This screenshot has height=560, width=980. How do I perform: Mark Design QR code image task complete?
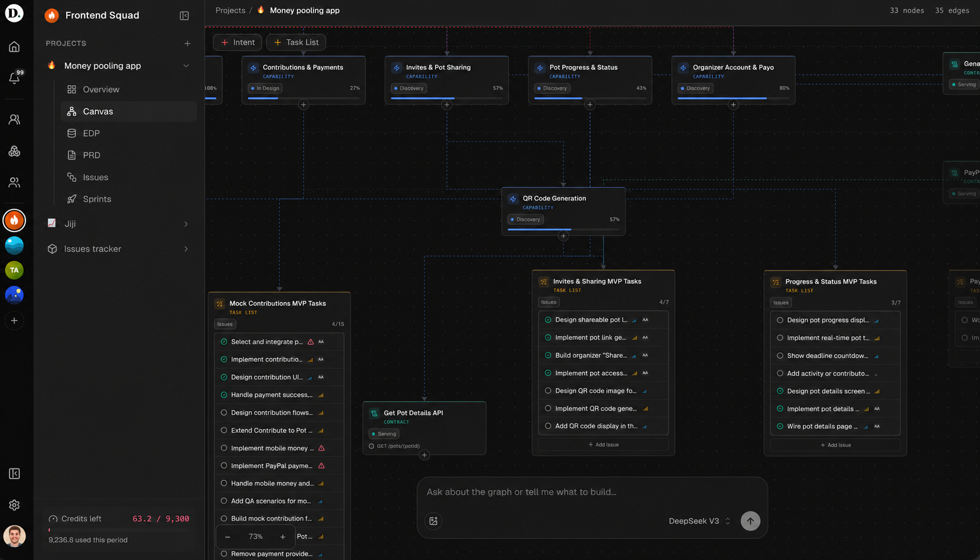point(548,391)
